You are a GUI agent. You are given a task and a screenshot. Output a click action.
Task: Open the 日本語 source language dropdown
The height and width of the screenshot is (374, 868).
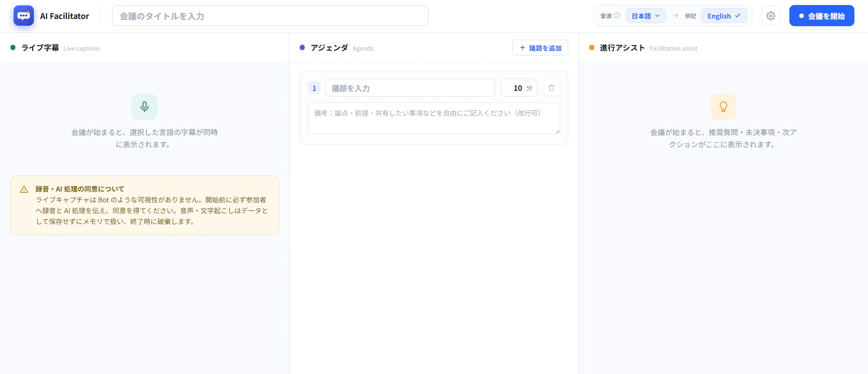point(646,16)
